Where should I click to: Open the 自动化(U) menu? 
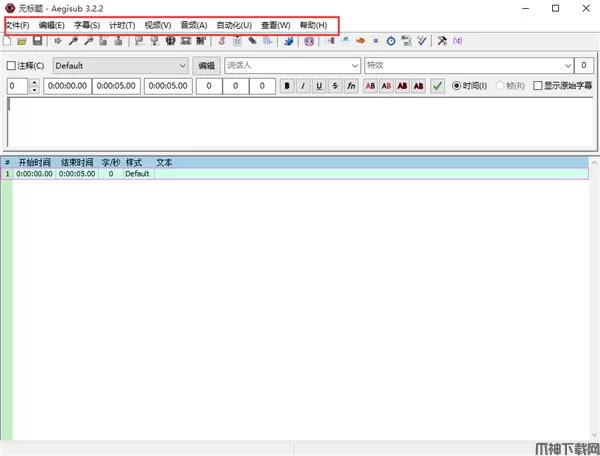(234, 24)
